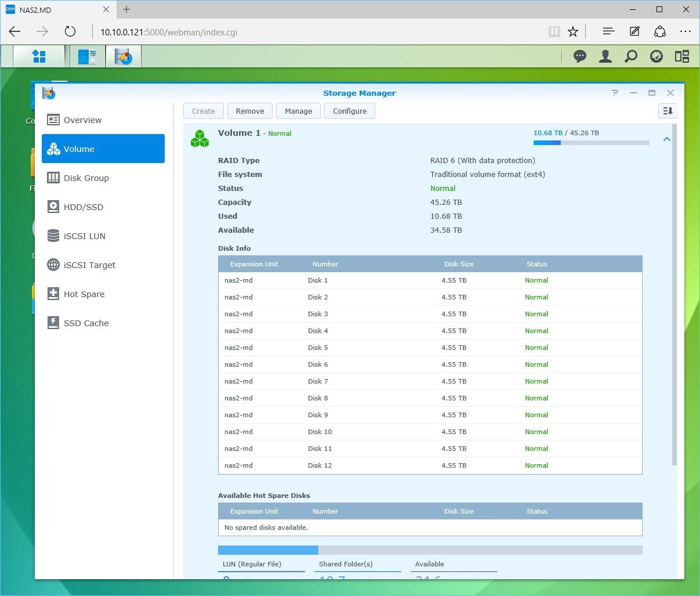
Task: Click the Remove volume button
Action: pos(250,111)
